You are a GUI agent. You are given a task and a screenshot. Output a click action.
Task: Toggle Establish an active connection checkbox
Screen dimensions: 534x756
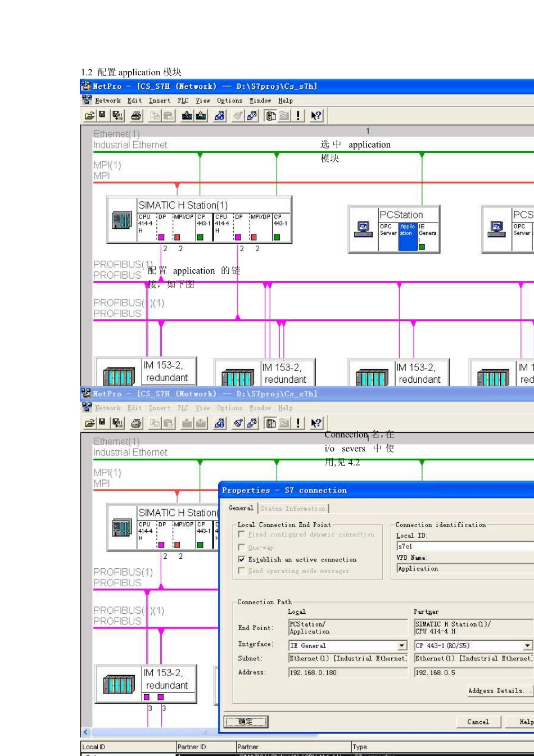click(242, 559)
